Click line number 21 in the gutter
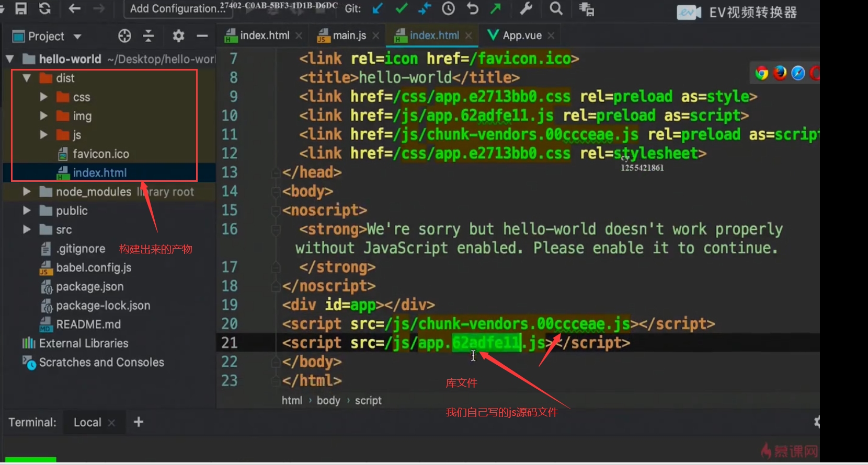The image size is (868, 465). pyautogui.click(x=230, y=343)
